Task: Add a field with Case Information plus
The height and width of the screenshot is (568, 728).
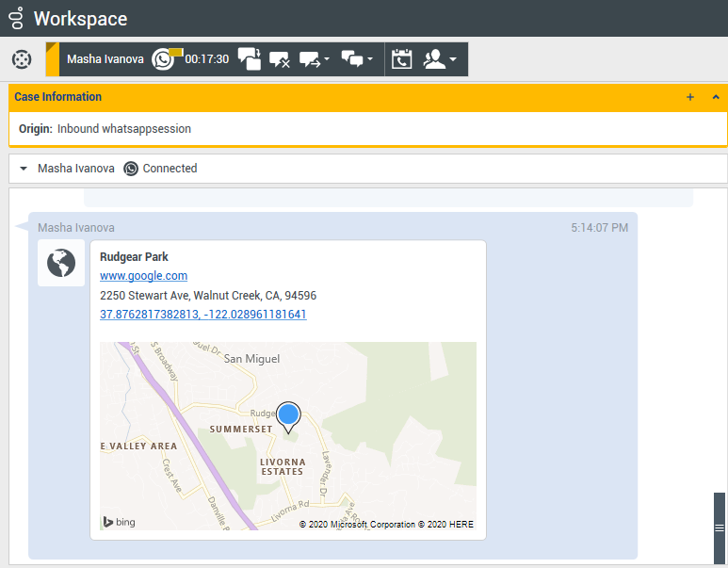Action: [x=690, y=97]
